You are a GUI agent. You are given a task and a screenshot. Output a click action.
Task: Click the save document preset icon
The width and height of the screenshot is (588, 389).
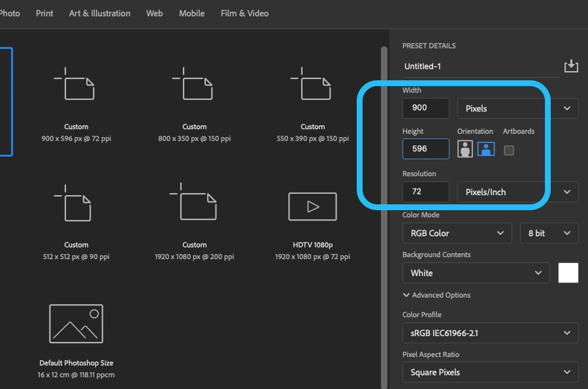pos(571,65)
